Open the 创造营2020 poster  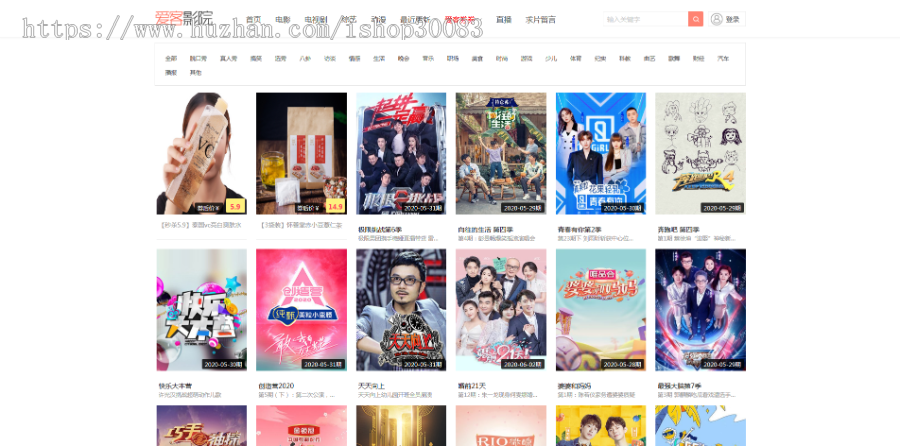coord(301,310)
